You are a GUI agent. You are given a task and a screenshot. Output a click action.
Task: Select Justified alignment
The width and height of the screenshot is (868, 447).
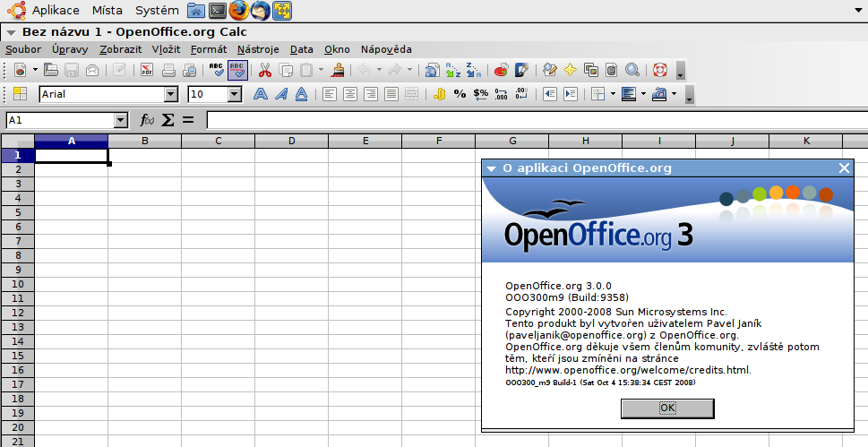tap(391, 94)
